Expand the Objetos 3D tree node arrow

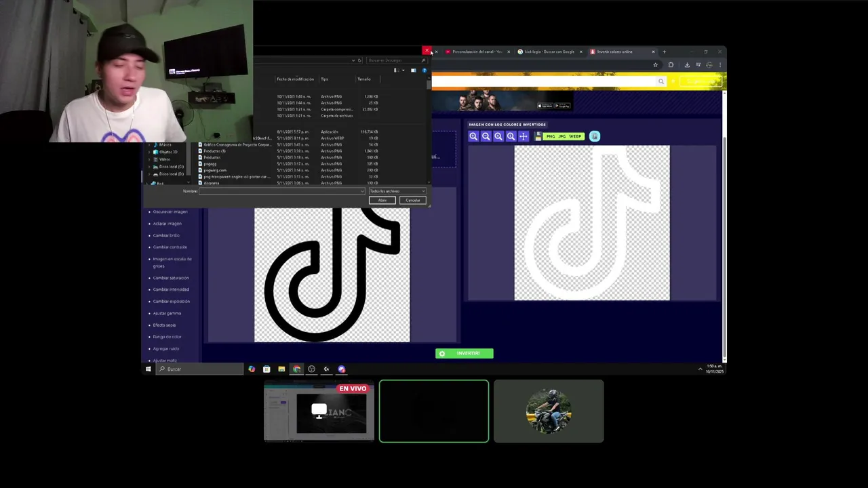(149, 152)
